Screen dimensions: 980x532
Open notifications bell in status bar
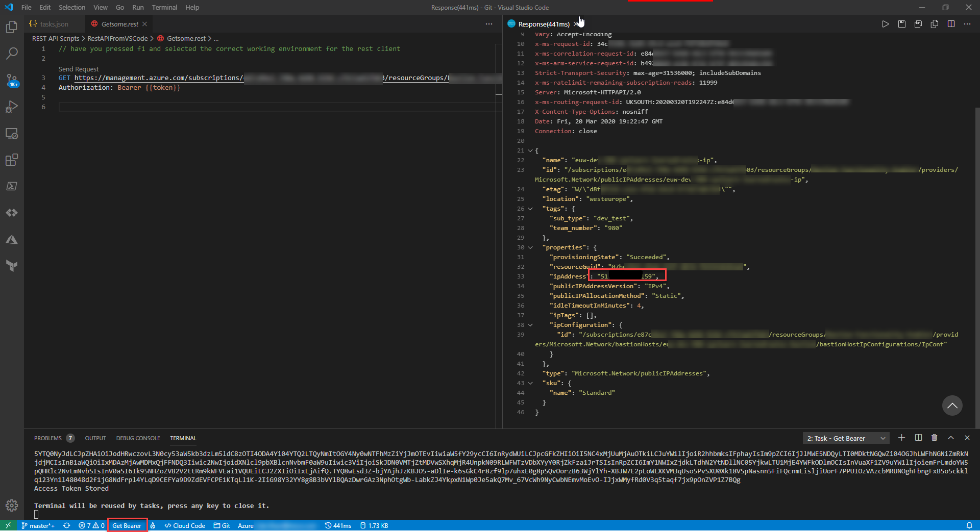tap(969, 526)
